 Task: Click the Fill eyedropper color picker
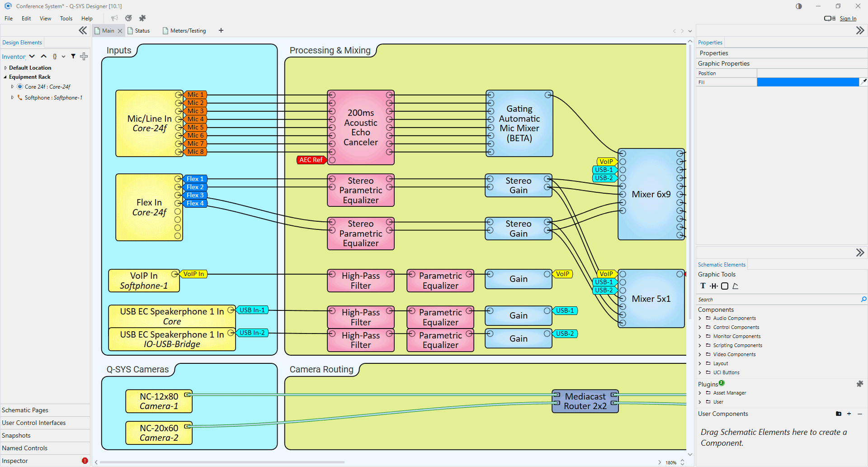pyautogui.click(x=863, y=82)
